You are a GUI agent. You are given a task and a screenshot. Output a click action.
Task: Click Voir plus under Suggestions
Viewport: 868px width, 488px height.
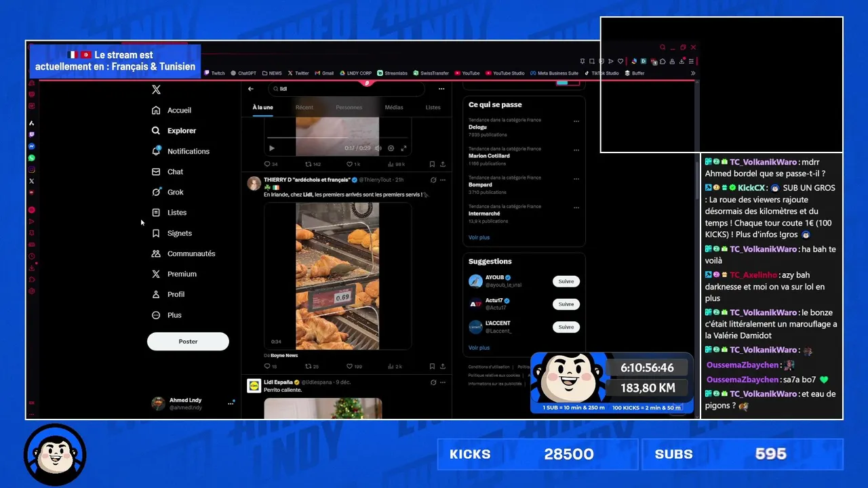479,348
